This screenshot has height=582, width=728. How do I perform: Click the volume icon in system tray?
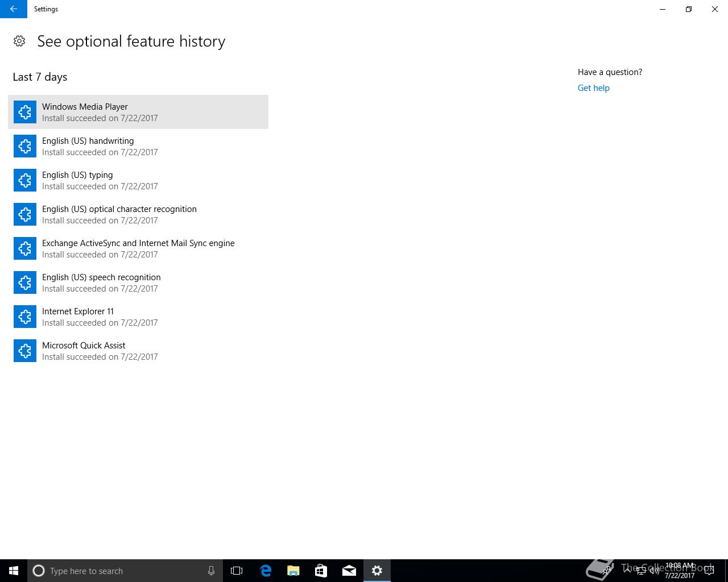coord(655,571)
